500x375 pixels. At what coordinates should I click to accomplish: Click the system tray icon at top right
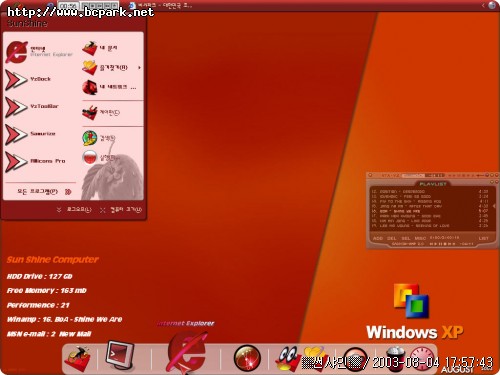tap(492, 5)
